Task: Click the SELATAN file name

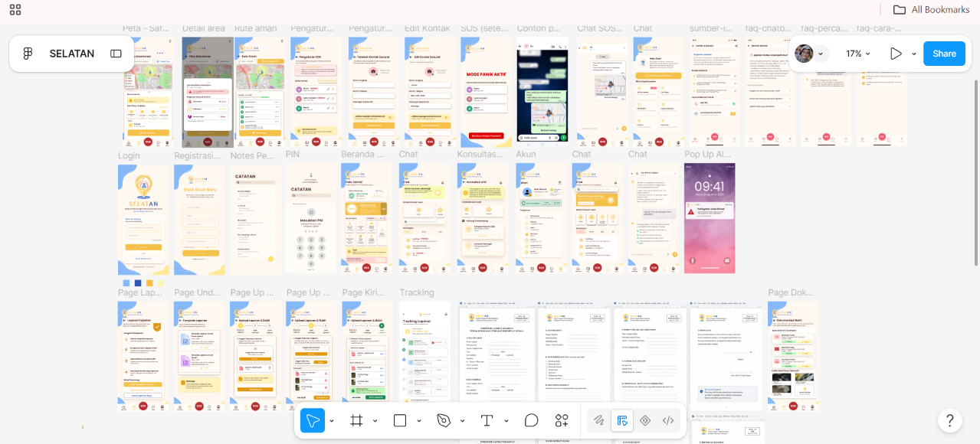Action: (72, 54)
